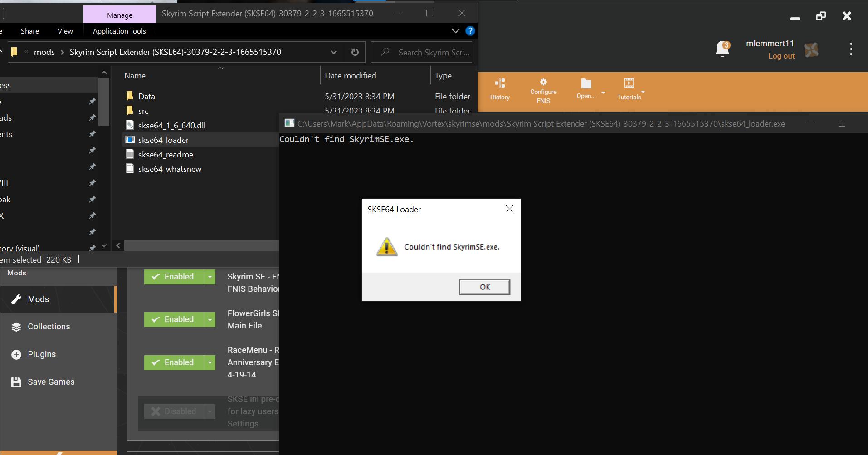Open the Vortex three-dot options menu

click(851, 49)
